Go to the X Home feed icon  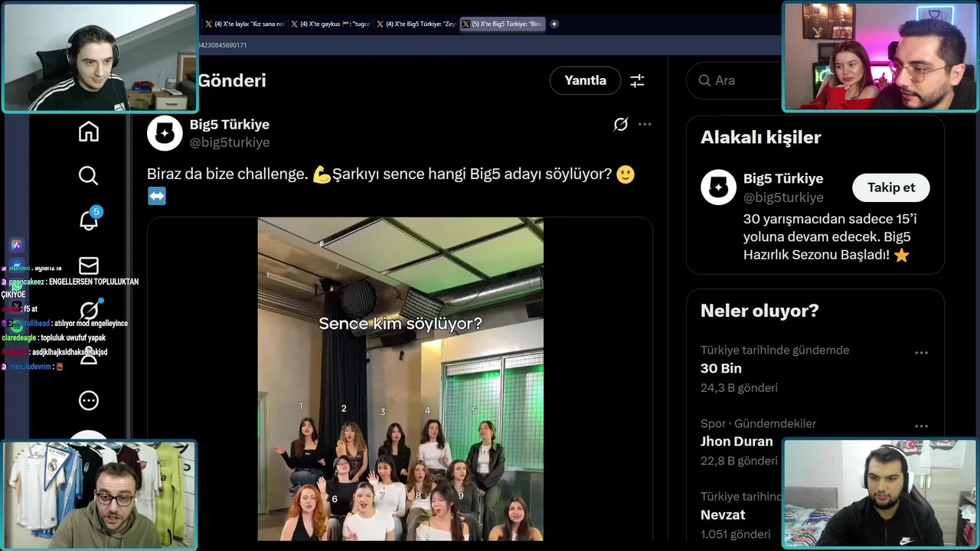tap(89, 132)
